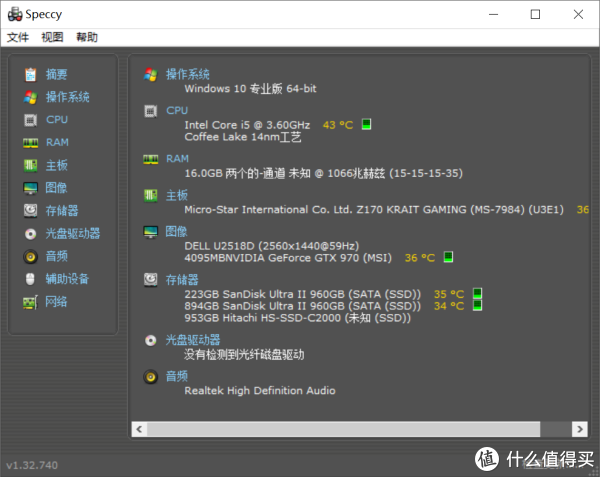Click the 没有检测到光纤磁盘驱动 text
This screenshot has height=477, width=600.
coord(244,355)
